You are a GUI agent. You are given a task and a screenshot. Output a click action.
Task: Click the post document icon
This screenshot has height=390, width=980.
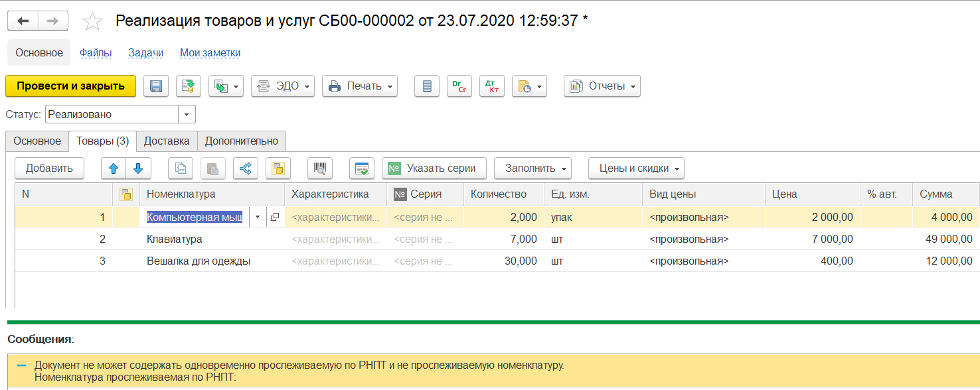pos(189,86)
